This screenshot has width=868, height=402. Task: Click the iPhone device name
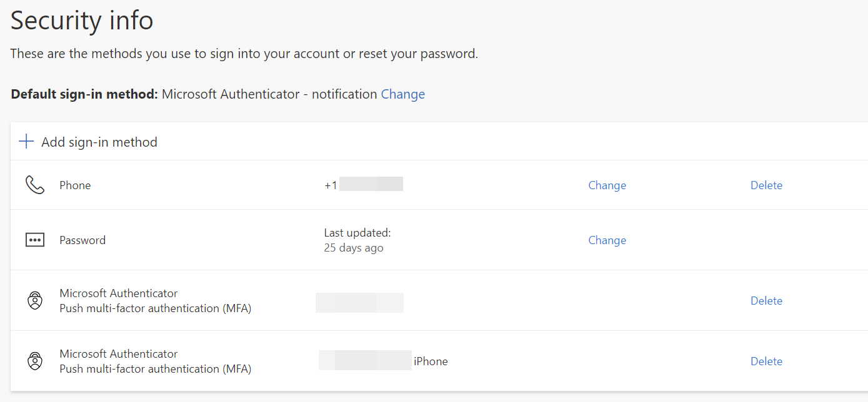(431, 361)
